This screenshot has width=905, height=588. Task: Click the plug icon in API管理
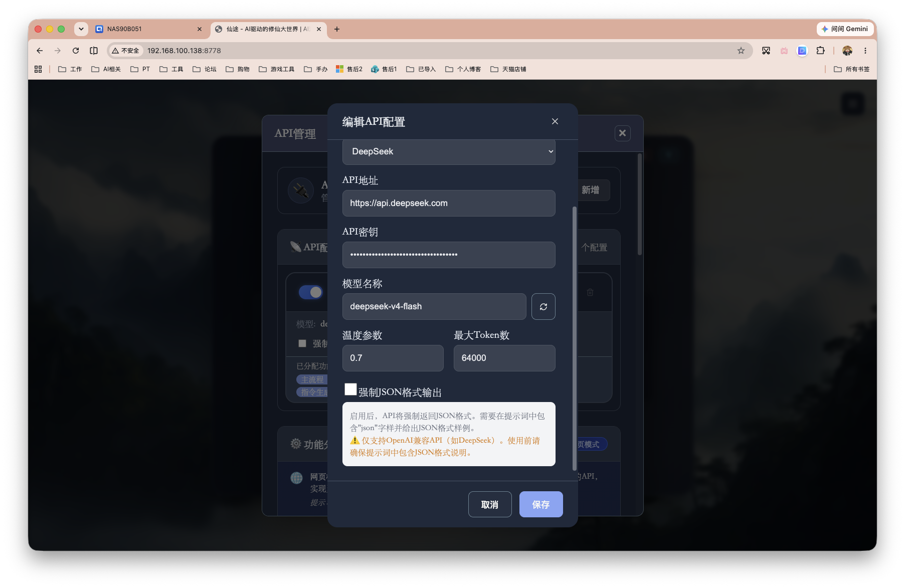(301, 190)
